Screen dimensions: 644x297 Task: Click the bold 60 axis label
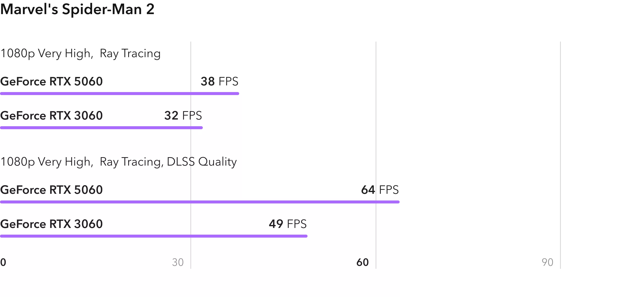(x=362, y=263)
